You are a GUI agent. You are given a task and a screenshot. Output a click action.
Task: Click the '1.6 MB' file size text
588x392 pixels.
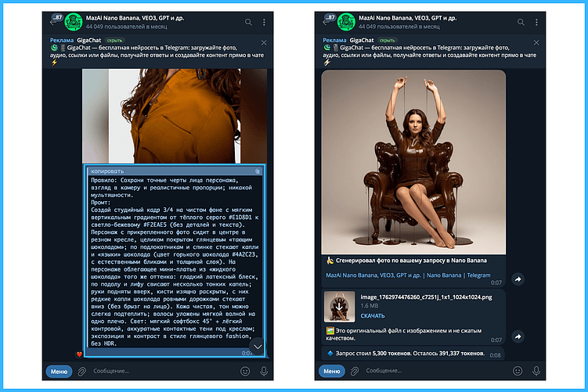click(x=370, y=306)
